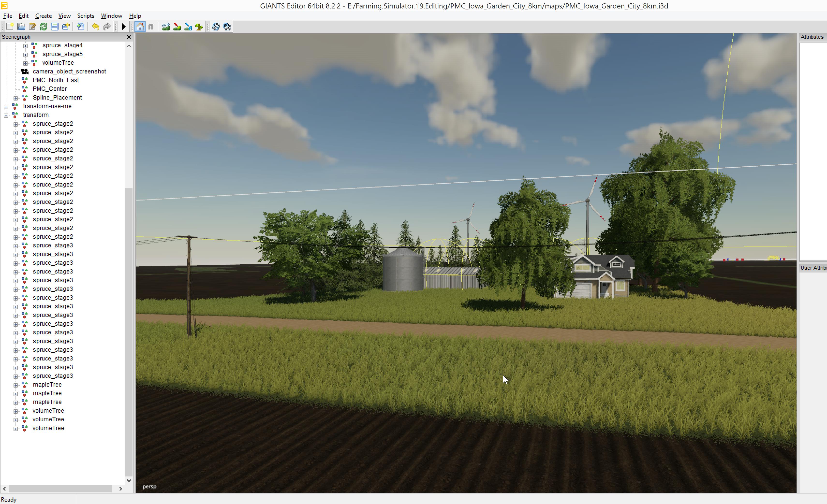827x504 pixels.
Task: Select PMC_Center node
Action: tap(50, 89)
